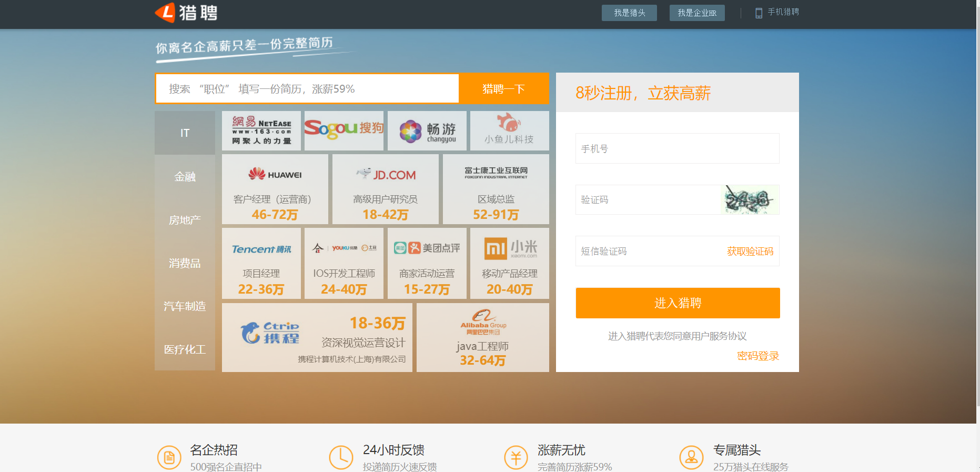Select the 医疗化工 industry tab

[x=185, y=349]
